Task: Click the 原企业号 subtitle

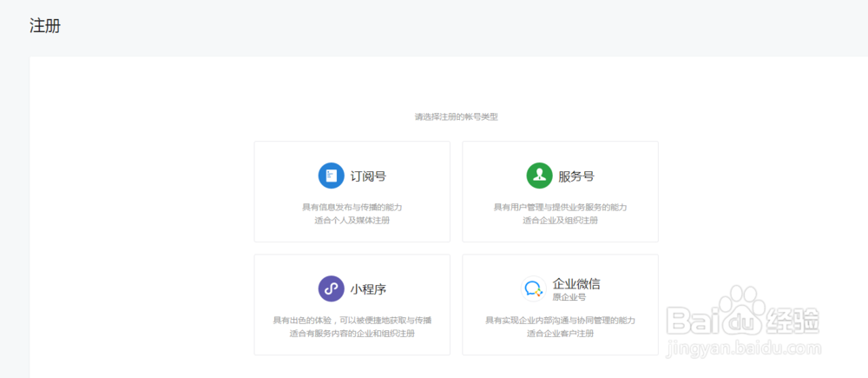Action: tap(569, 297)
